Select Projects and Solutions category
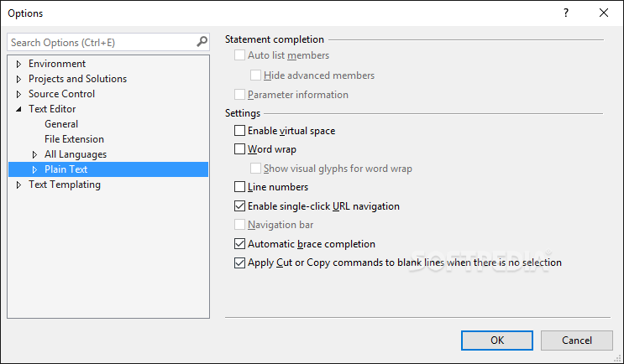 (77, 79)
